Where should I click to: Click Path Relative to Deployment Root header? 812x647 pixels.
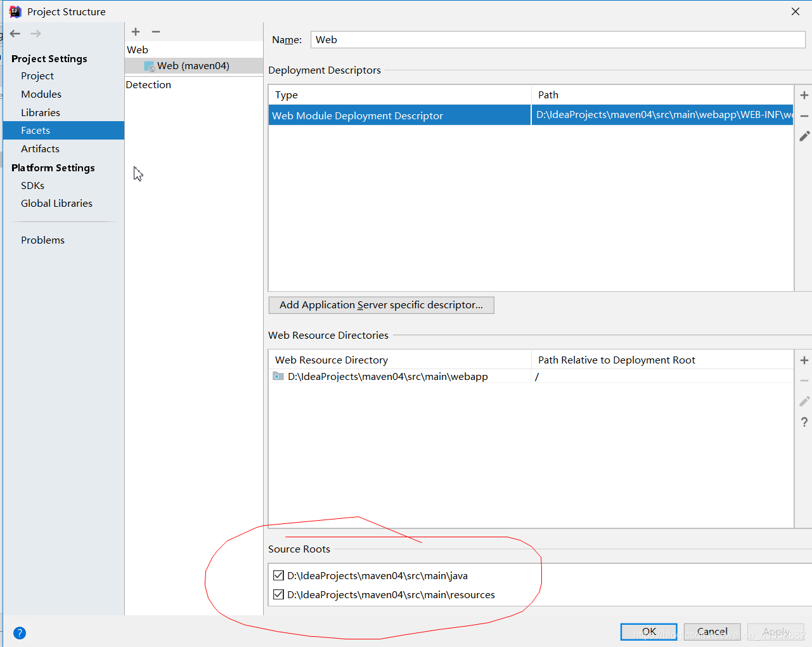[x=662, y=360]
